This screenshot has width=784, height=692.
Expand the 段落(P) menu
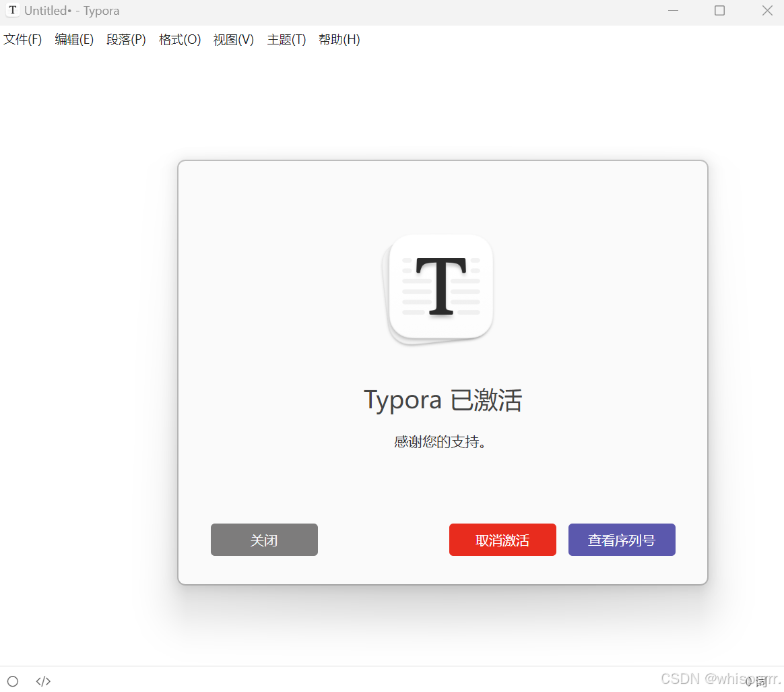click(126, 40)
